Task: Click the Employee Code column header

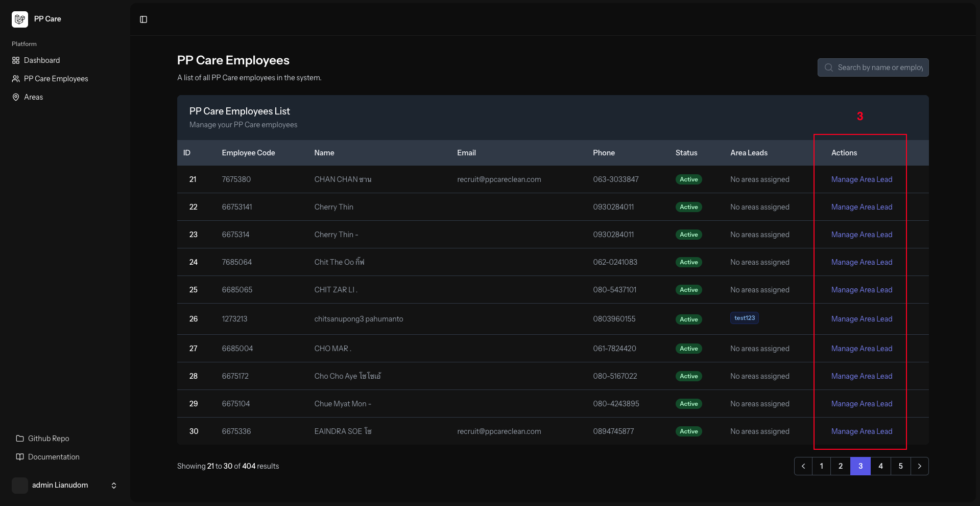Action: click(248, 153)
